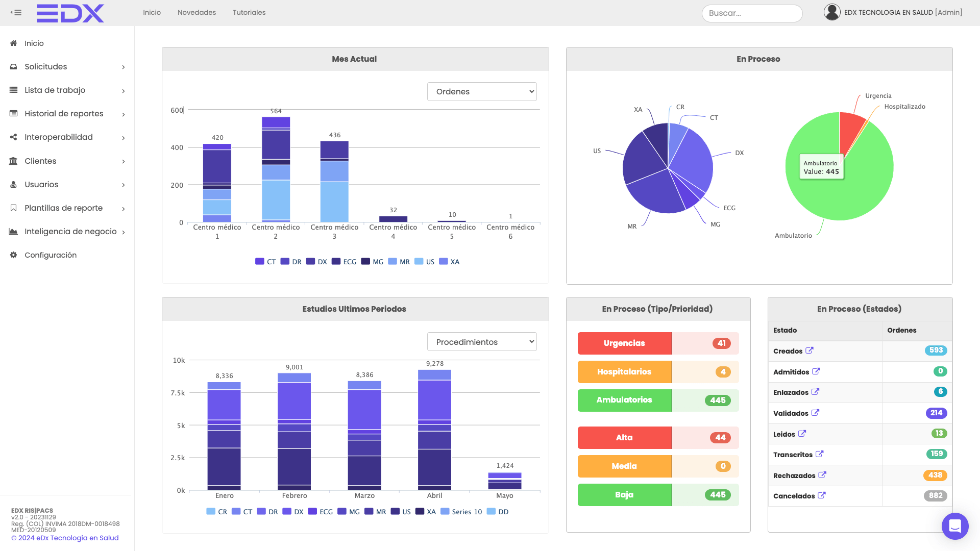Click the Historial de reportes icon

(14, 114)
